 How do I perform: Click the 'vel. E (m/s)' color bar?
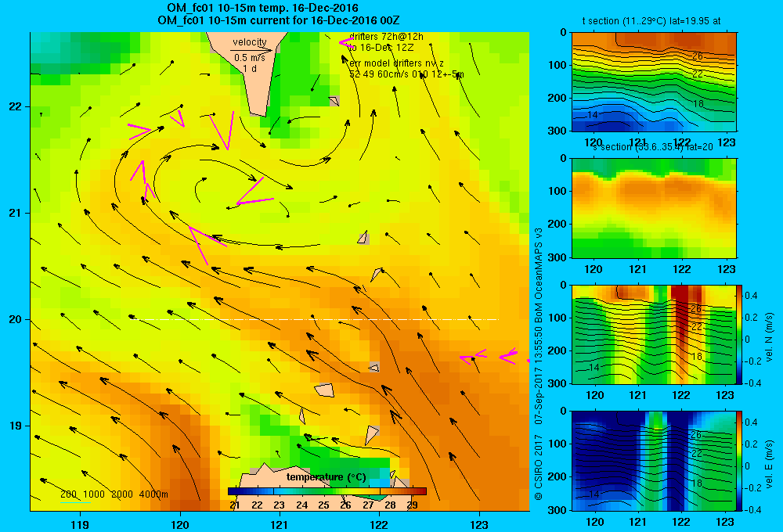point(740,461)
